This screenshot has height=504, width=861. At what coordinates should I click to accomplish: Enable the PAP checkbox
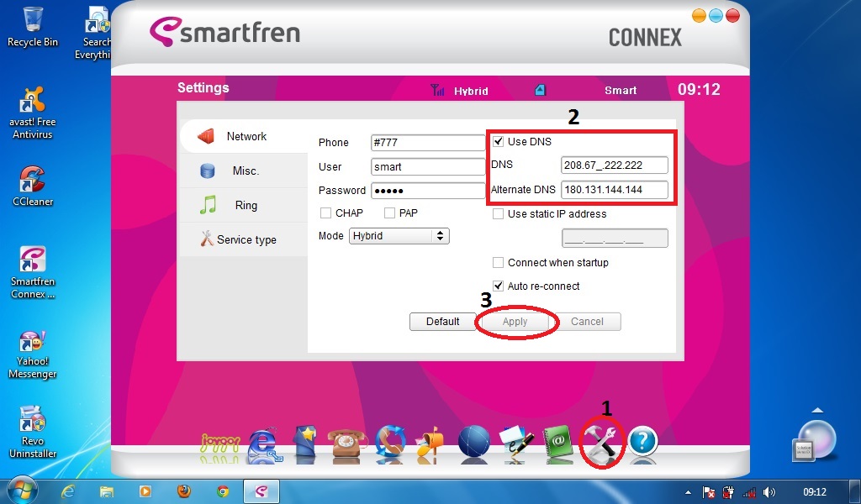pos(389,213)
